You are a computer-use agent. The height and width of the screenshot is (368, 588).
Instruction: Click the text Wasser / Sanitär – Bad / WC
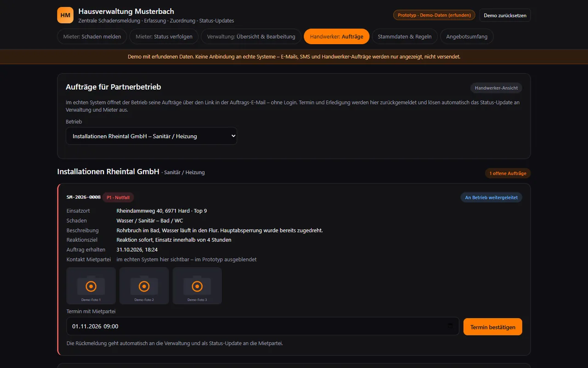point(150,220)
